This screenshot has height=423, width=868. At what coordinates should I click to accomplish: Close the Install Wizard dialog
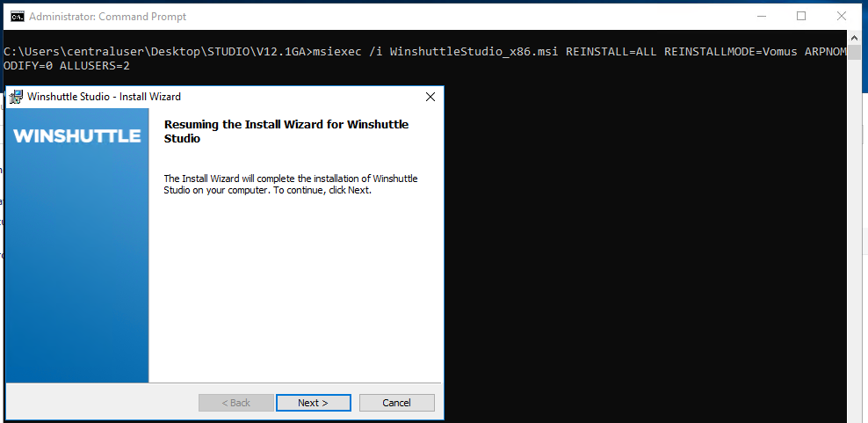coord(430,97)
